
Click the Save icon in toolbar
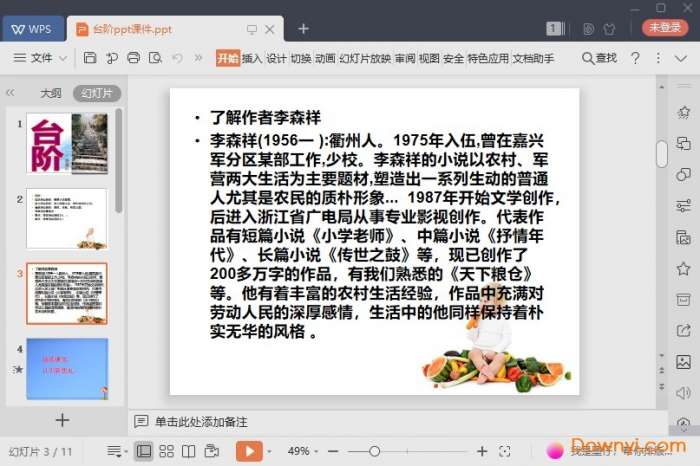click(90, 58)
